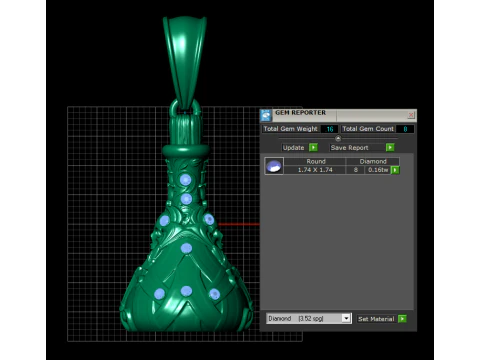480x360 pixels.
Task: Click the Total Gem Count value 8
Action: [405, 129]
